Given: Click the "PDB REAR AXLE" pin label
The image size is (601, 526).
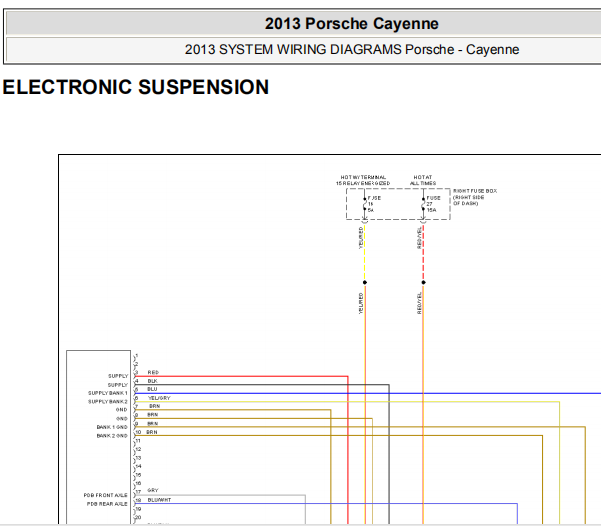Looking at the screenshot, I should pyautogui.click(x=107, y=504).
